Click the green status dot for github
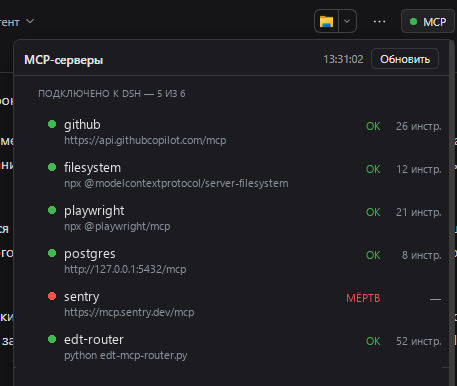This screenshot has height=386, width=457. click(x=52, y=124)
